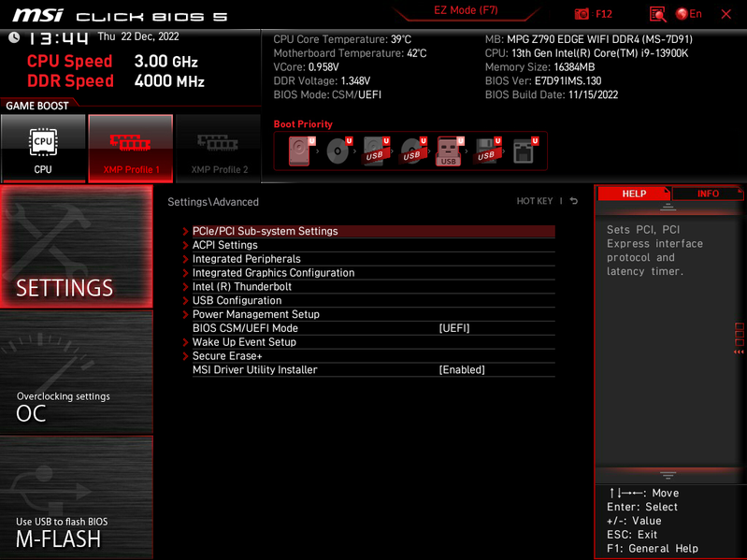
Task: Click the BIOS Ver: E7D91IMS.130 text
Action: [x=543, y=80]
